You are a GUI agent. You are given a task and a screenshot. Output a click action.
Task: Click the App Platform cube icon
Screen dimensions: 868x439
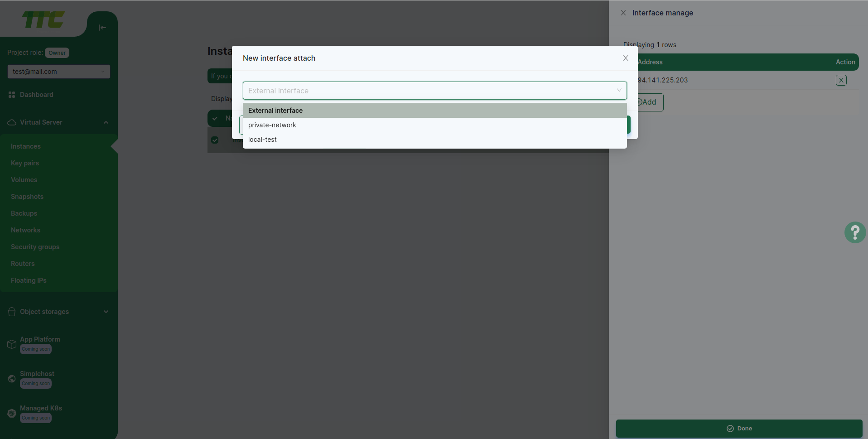(x=12, y=344)
